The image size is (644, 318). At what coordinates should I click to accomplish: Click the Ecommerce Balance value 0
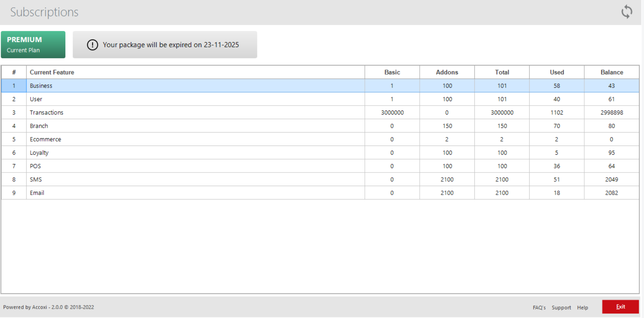click(x=612, y=139)
